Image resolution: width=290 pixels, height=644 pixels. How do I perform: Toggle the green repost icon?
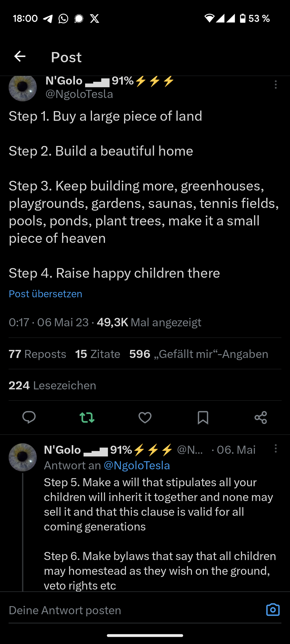tap(87, 418)
